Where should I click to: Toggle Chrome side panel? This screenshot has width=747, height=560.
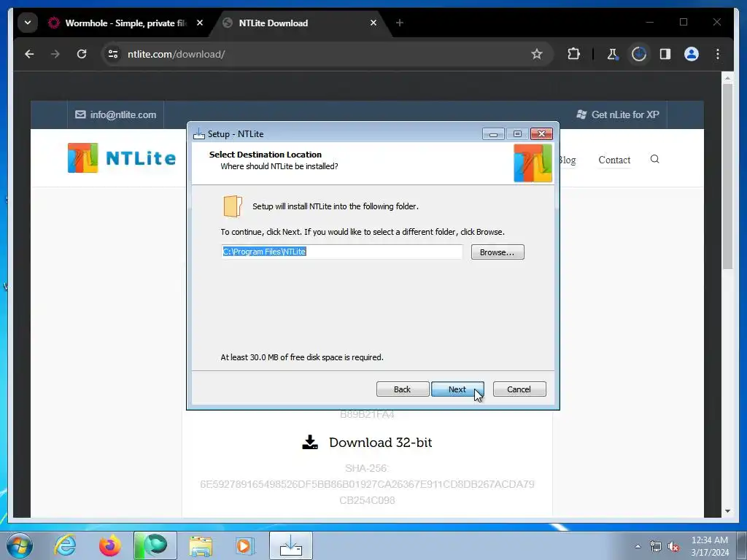point(665,54)
